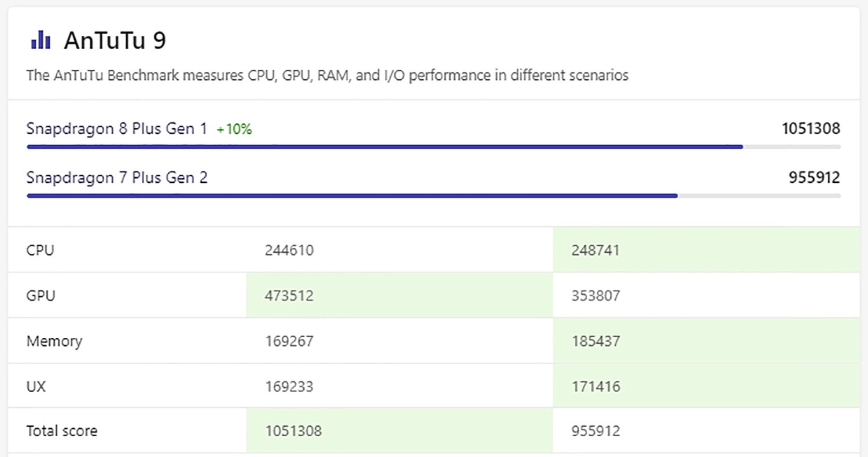Click the Snapdragon 8 Plus Gen 1 progress bar

pyautogui.click(x=433, y=147)
